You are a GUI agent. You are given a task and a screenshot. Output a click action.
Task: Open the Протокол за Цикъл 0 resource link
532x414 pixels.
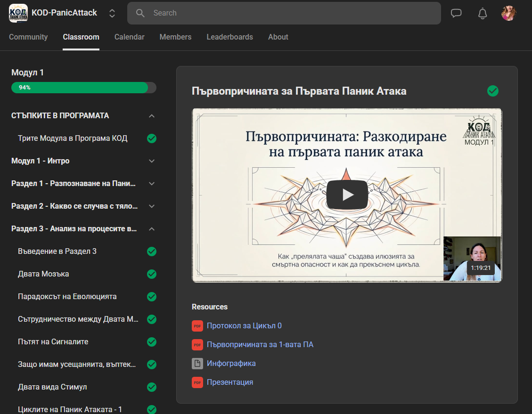[244, 326]
